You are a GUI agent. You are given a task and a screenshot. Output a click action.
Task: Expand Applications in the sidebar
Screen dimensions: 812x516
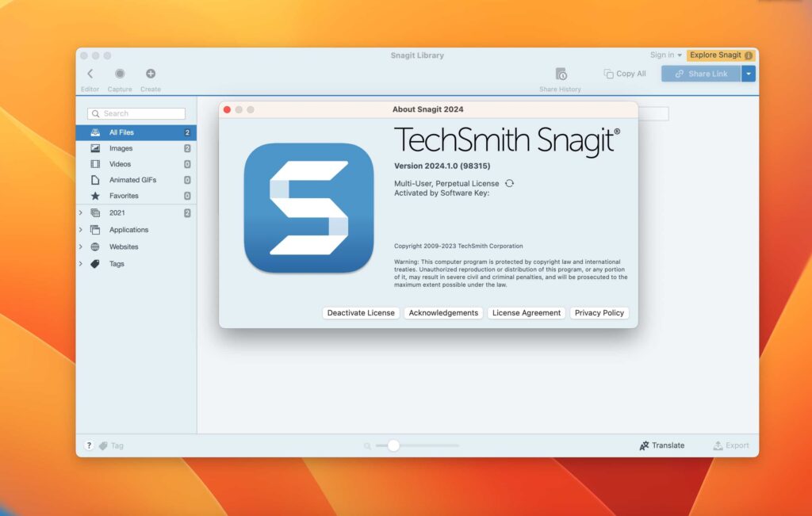click(80, 229)
